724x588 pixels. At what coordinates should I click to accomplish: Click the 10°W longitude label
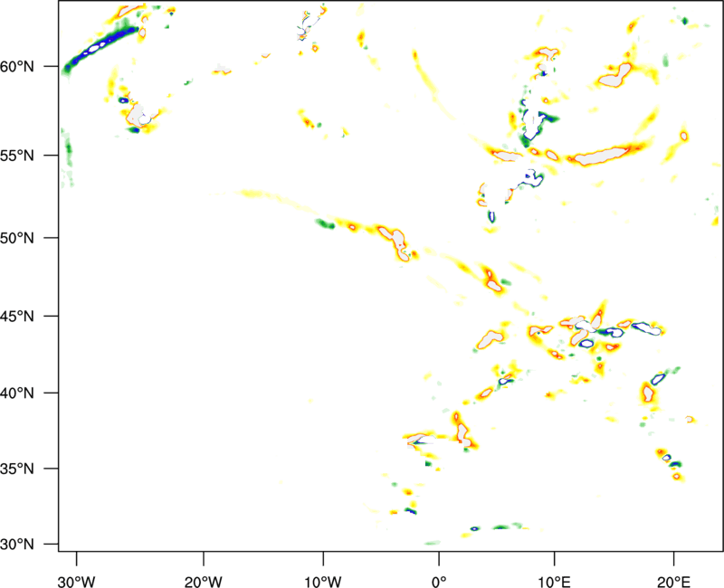[323, 582]
